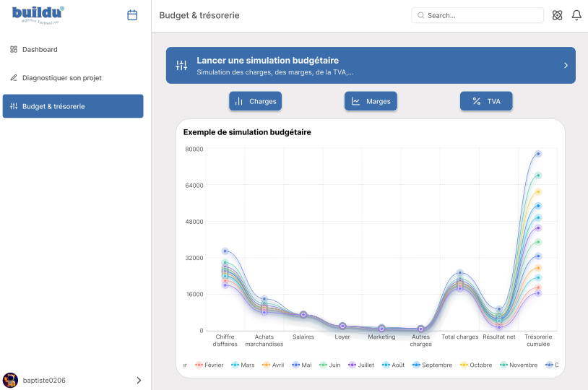588x390 pixels.
Task: Select Budget & trésorerie sidebar item
Action: pos(72,106)
